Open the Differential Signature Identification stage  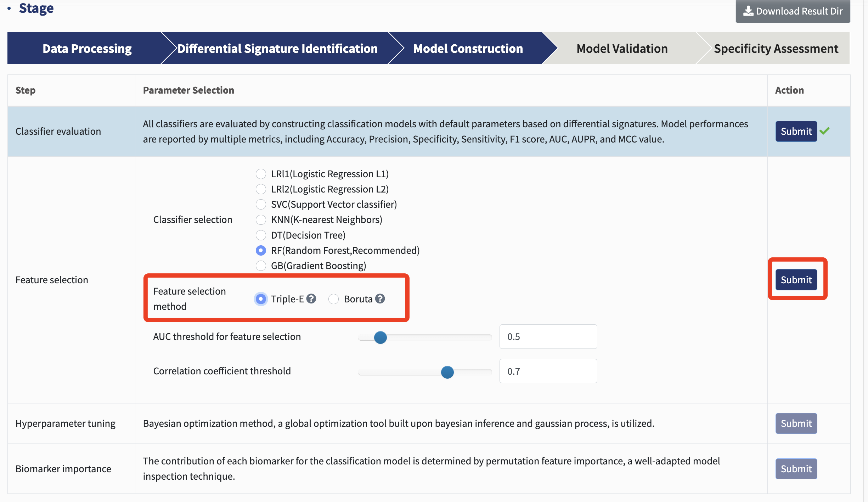[x=277, y=48]
